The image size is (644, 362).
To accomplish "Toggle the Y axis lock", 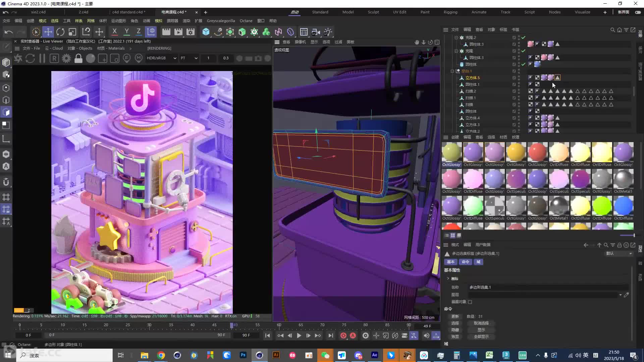I will pyautogui.click(x=126, y=32).
